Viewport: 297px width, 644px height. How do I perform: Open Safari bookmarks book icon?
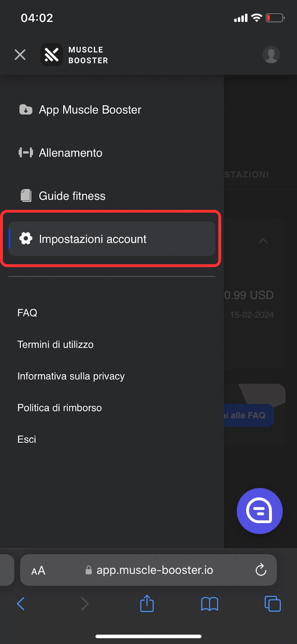pos(210,604)
